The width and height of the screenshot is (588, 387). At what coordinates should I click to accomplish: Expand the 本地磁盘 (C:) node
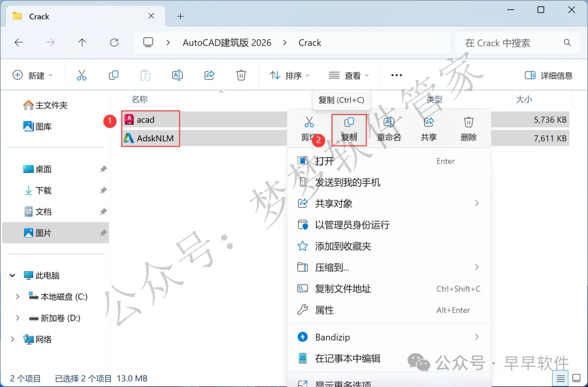click(x=17, y=297)
